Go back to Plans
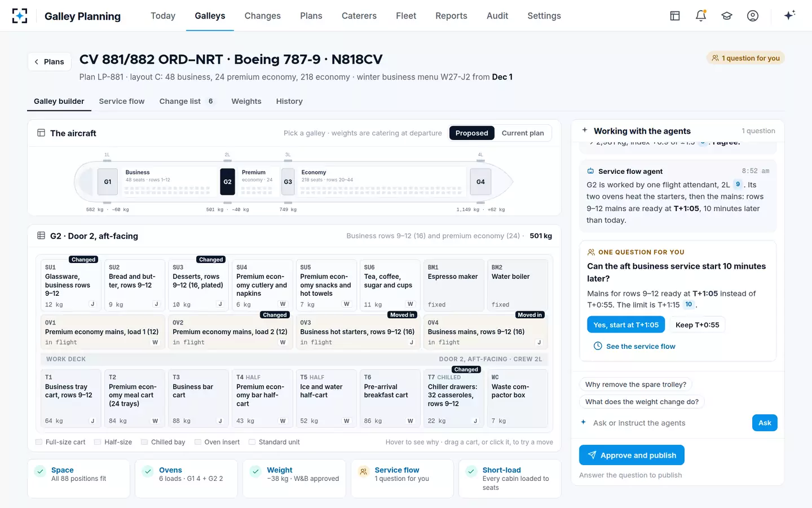The image size is (812, 508). tap(50, 62)
